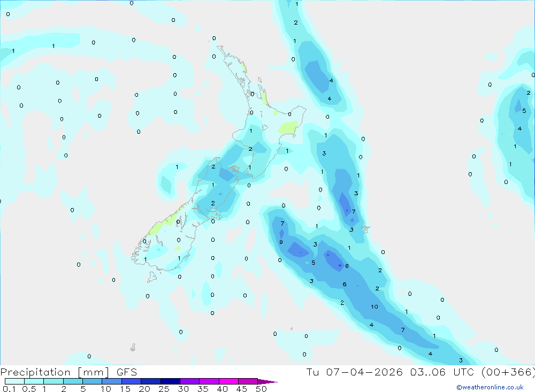Click the "50" legend scale label
The width and height of the screenshot is (535, 392).
click(x=261, y=389)
